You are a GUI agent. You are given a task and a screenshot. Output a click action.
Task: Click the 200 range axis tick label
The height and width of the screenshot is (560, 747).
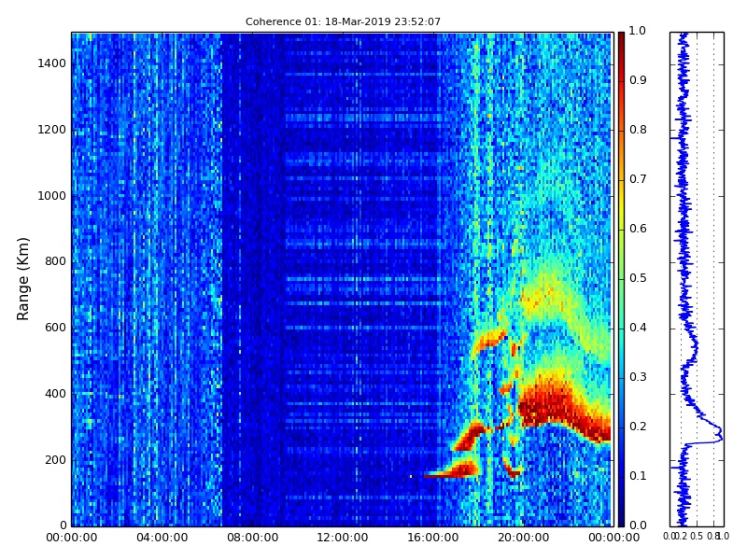pyautogui.click(x=55, y=460)
